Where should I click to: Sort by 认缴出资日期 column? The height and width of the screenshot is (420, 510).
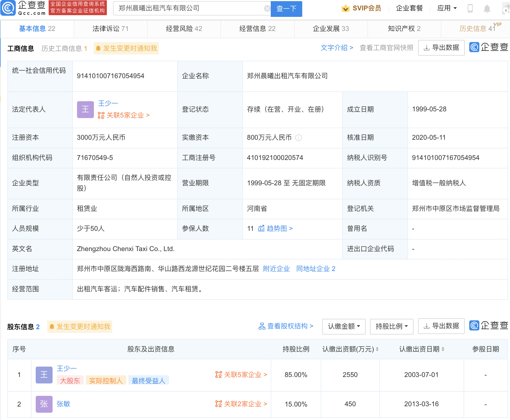click(443, 349)
